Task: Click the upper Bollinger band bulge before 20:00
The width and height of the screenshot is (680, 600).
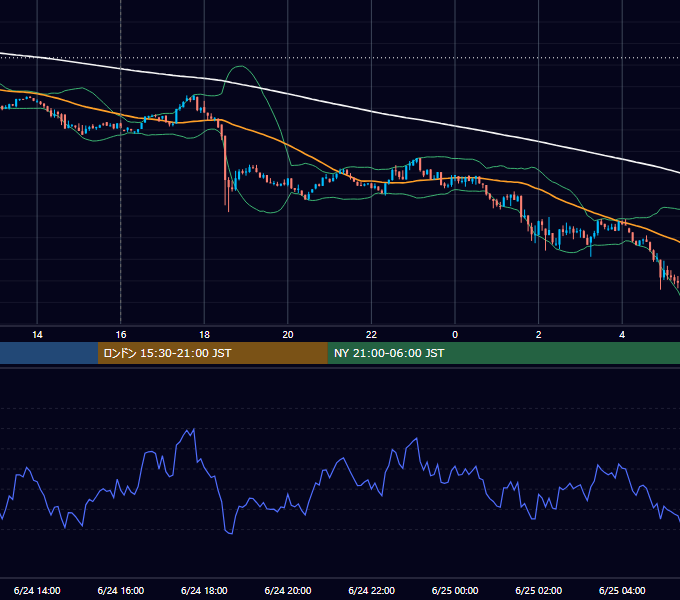Action: click(241, 67)
